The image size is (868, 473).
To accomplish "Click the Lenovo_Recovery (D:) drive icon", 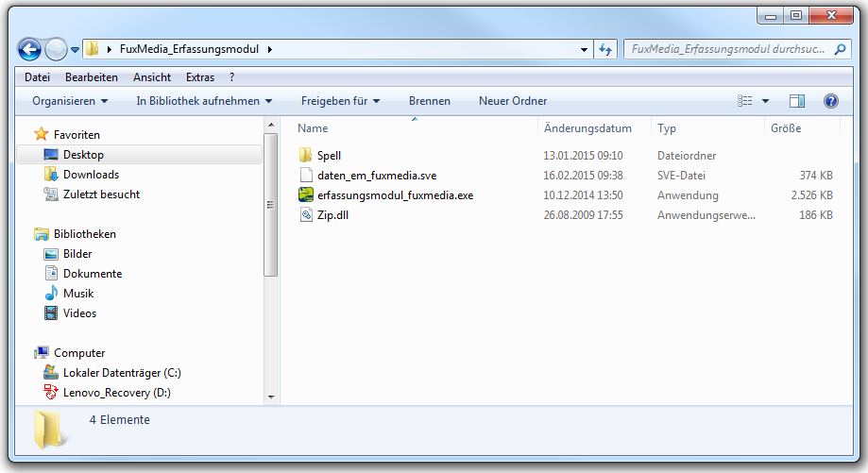I will [x=50, y=392].
